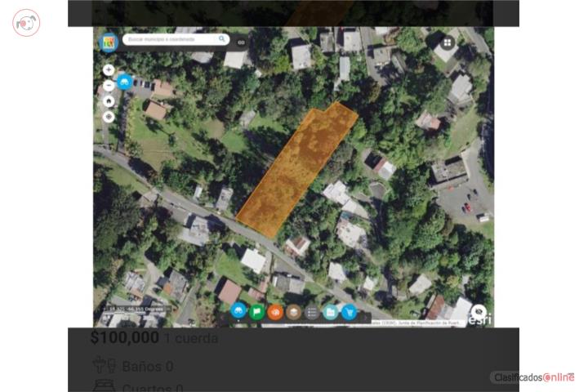
Task: Click the Baños 0 label
Action: [148, 367]
